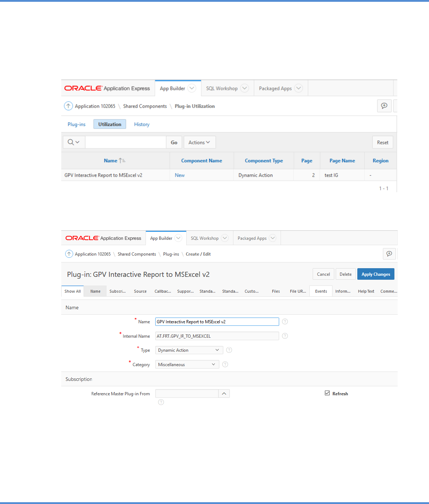This screenshot has height=504, width=429.
Task: Toggle the Refresh checkbox
Action: click(x=327, y=393)
